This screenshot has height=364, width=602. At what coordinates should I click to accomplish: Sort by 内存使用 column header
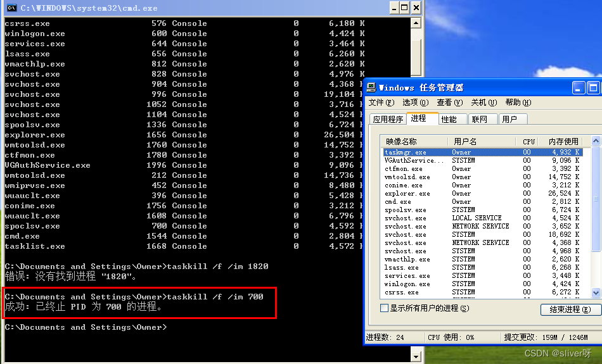point(561,142)
